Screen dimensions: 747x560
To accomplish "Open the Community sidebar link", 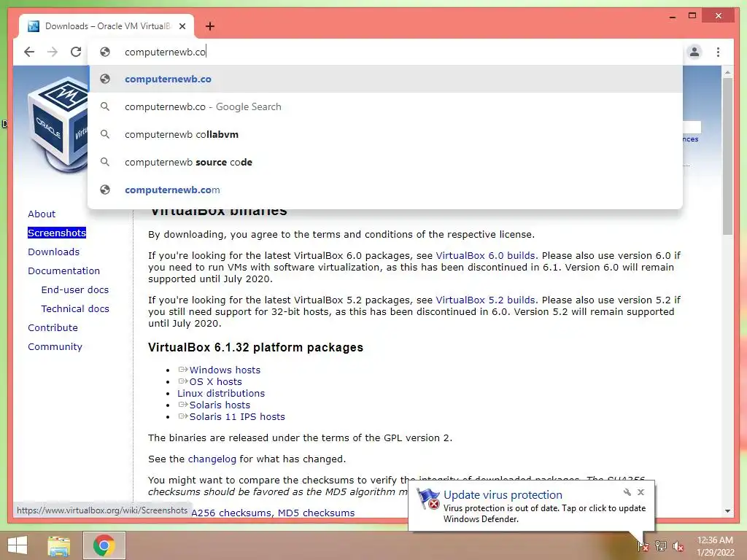I will pos(55,346).
